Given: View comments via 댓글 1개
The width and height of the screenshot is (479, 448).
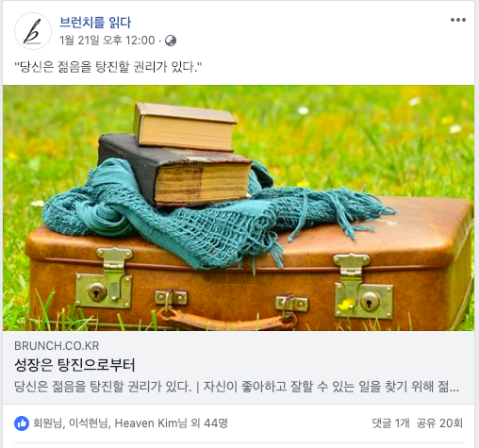Looking at the screenshot, I should coord(390,423).
